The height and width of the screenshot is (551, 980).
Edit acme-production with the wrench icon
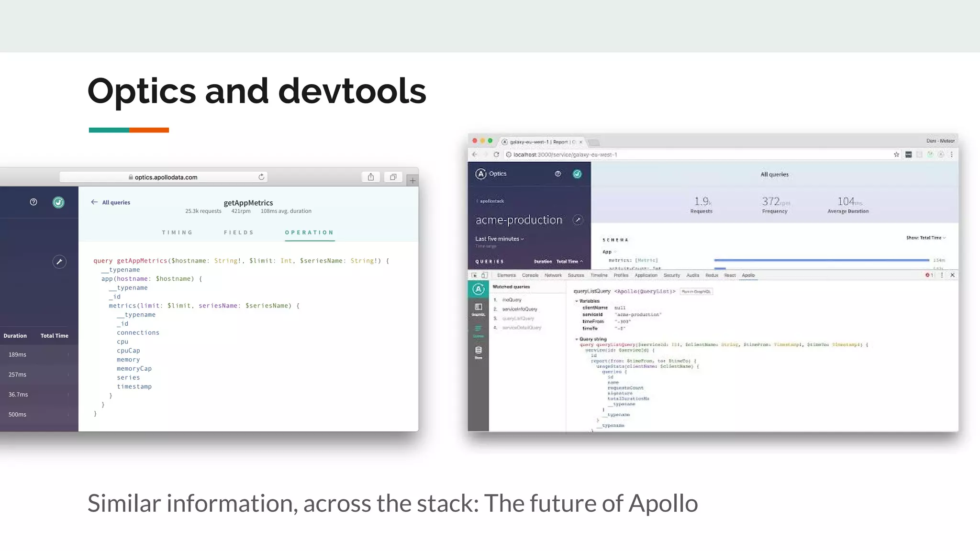[x=578, y=220]
